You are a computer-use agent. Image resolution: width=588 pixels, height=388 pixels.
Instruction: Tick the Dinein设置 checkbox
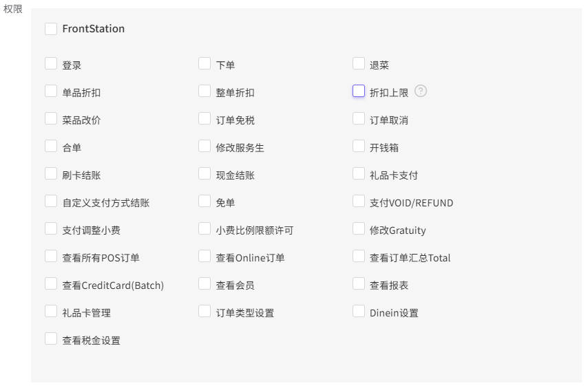[359, 311]
